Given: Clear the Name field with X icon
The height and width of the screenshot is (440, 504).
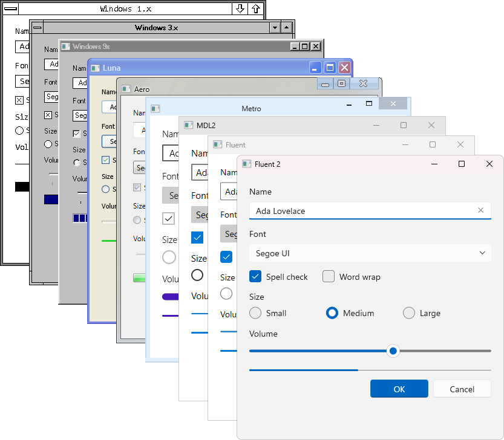Looking at the screenshot, I should (480, 210).
